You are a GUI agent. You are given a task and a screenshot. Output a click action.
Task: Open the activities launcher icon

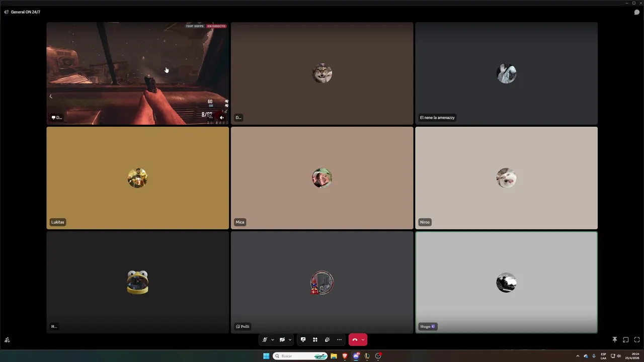tap(315, 340)
